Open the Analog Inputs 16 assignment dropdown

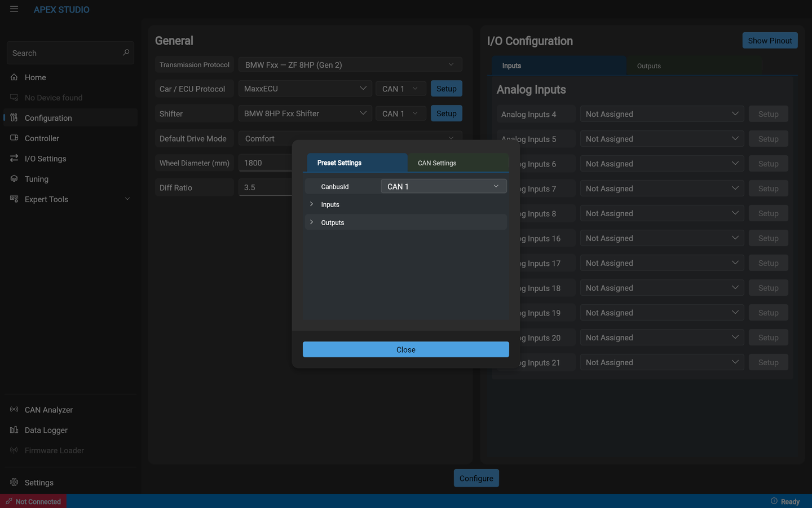(662, 238)
